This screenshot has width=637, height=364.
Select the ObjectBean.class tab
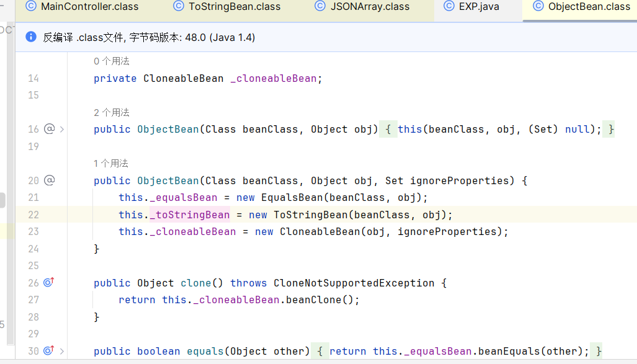(x=589, y=7)
